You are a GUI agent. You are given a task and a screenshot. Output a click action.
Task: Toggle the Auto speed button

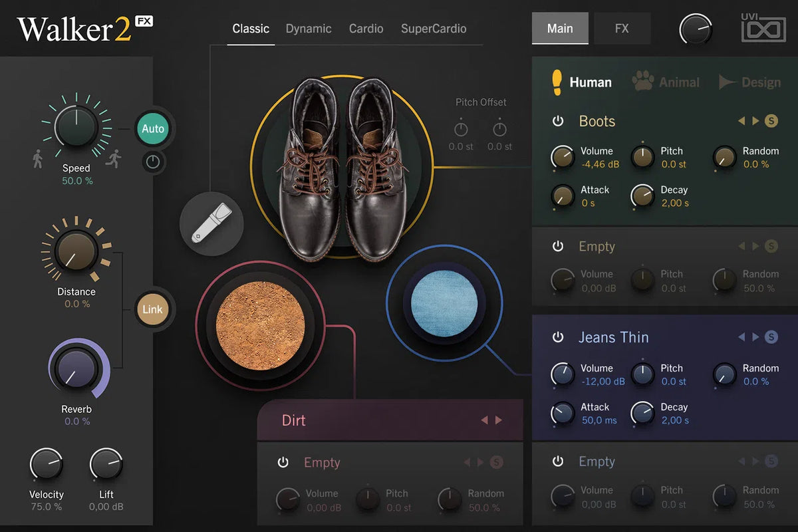152,129
